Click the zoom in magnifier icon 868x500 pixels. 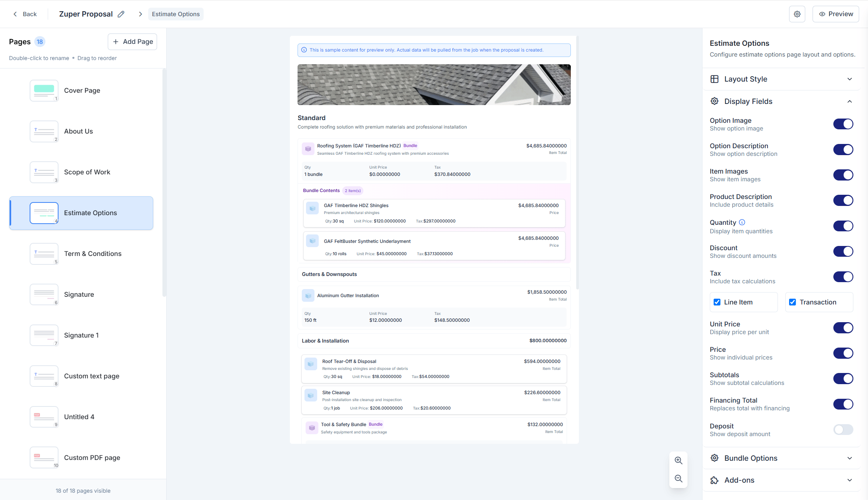(679, 460)
